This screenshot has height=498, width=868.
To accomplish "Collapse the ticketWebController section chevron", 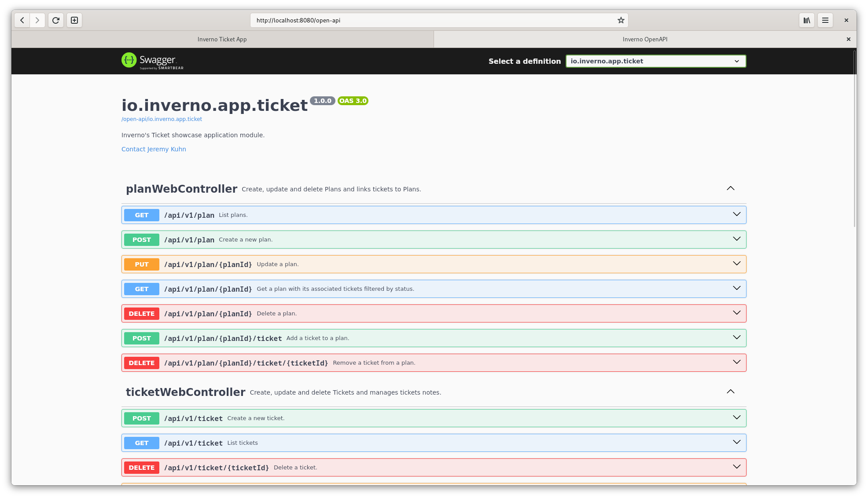I will [x=731, y=392].
